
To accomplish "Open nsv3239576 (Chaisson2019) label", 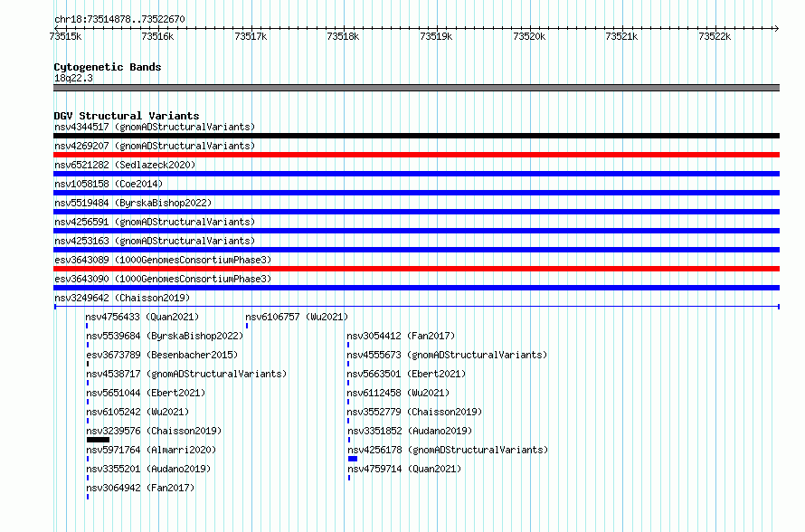I will tap(154, 431).
